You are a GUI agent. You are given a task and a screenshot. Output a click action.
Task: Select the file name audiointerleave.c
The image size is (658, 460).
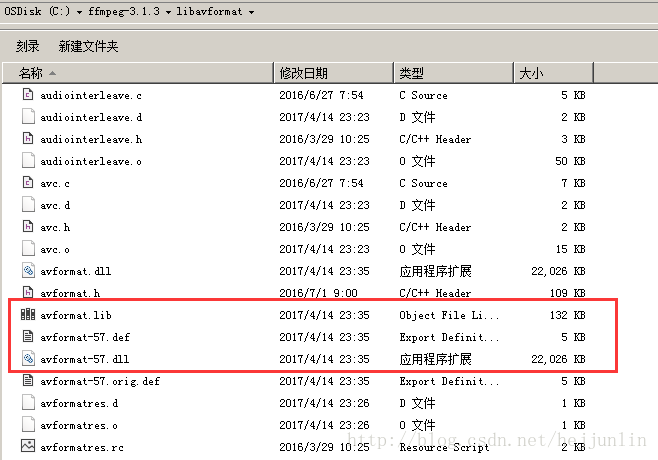tap(91, 95)
